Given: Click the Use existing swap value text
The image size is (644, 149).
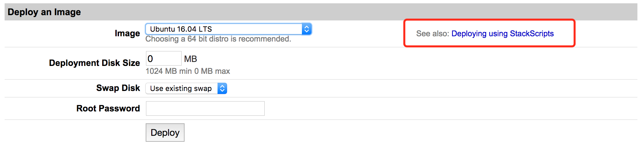Looking at the screenshot, I should pos(181,88).
